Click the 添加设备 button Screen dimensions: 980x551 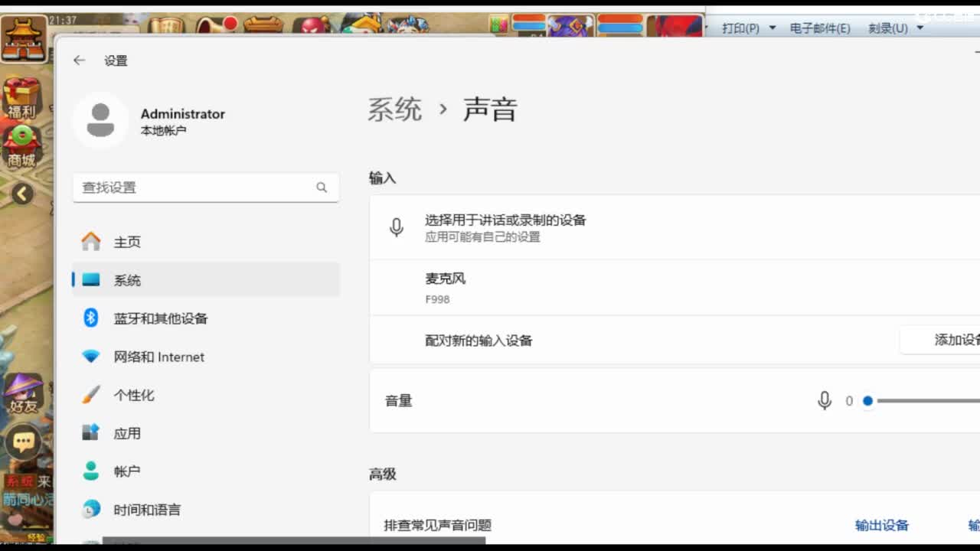940,340
